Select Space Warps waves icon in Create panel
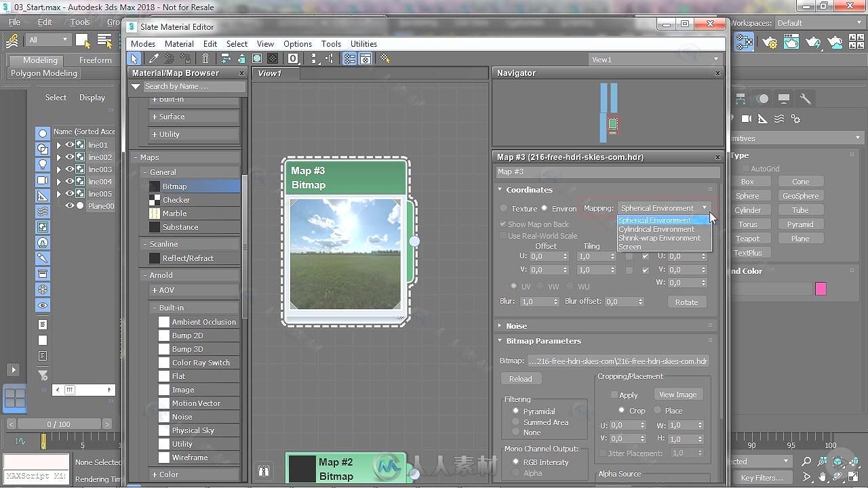The width and height of the screenshot is (868, 488). 779,119
